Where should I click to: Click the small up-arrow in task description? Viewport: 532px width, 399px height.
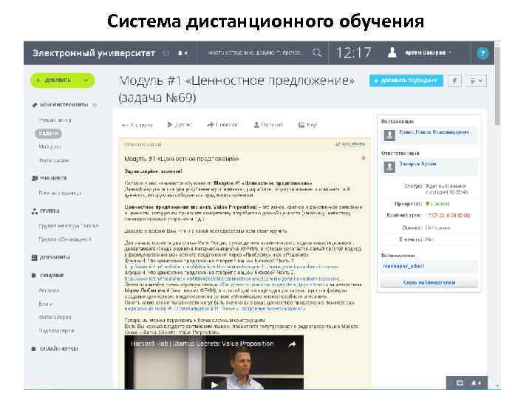[364, 158]
